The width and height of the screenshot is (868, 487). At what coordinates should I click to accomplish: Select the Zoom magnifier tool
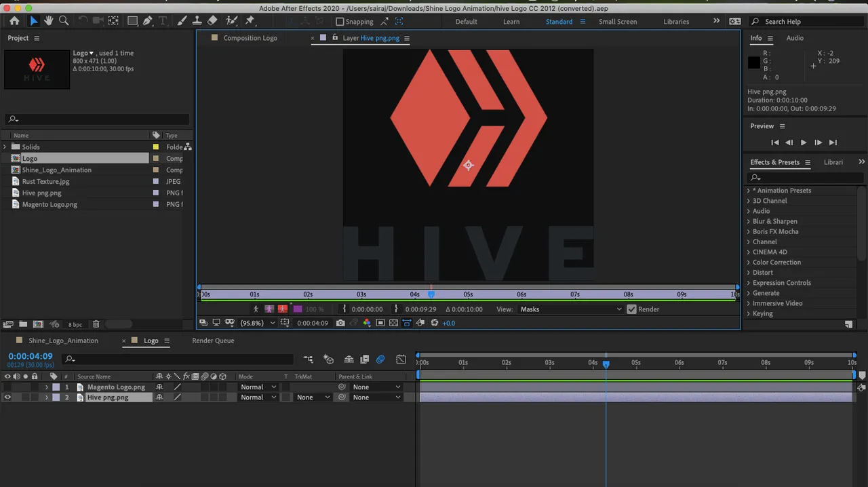coord(64,21)
